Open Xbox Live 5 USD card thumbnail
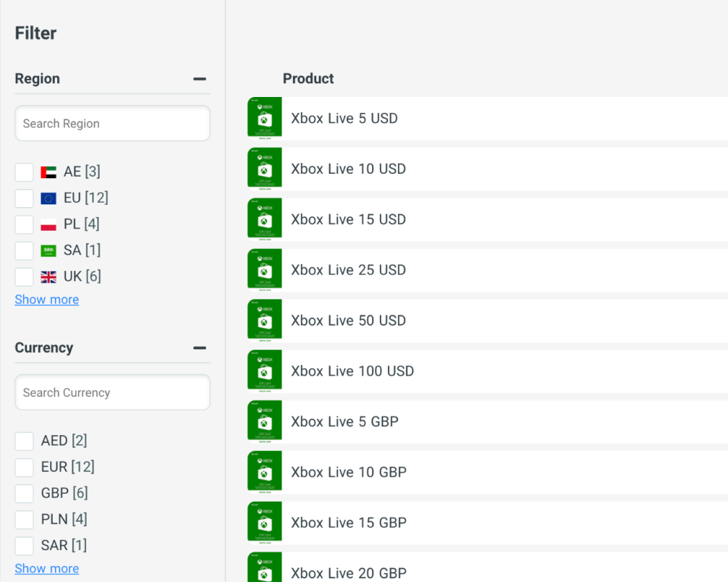728x582 pixels. [x=265, y=119]
